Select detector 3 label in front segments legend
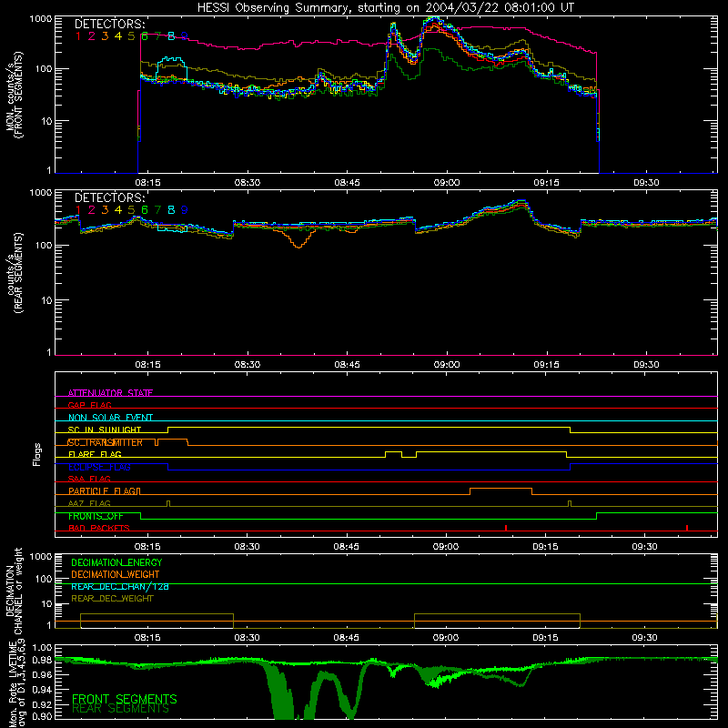Screen dimensions: 728x728 pos(105,36)
